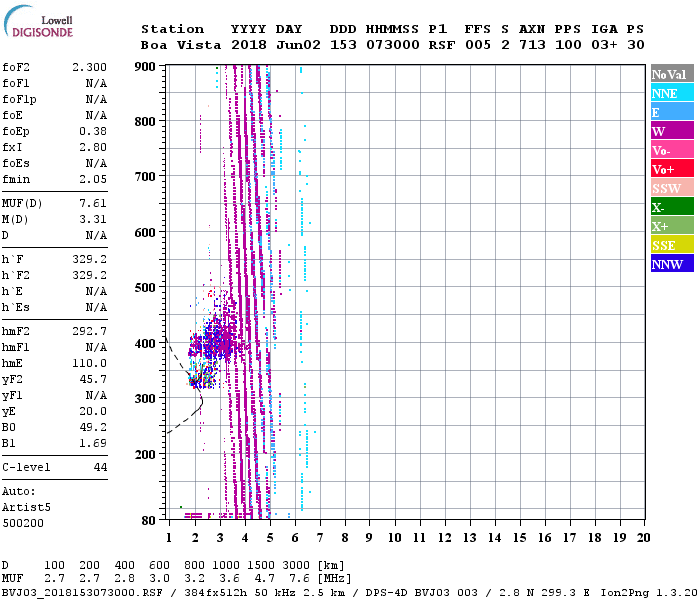Select the SSE yellow legend swatch
The image size is (700, 600).
click(672, 245)
